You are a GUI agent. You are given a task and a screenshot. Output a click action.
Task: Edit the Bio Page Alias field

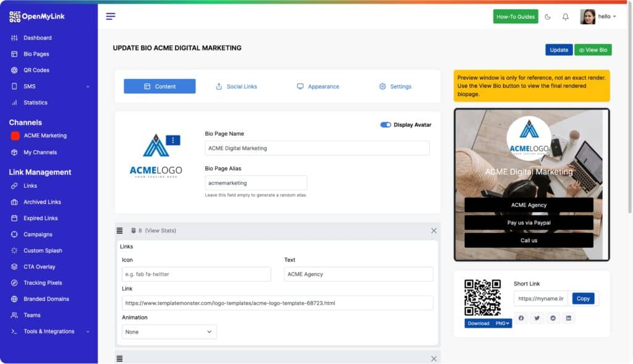(x=256, y=183)
